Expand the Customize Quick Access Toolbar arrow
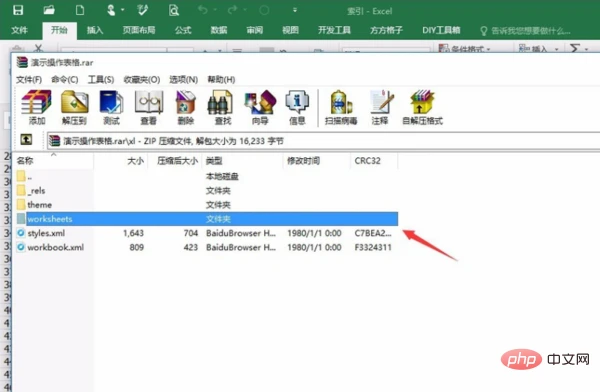 pos(295,10)
